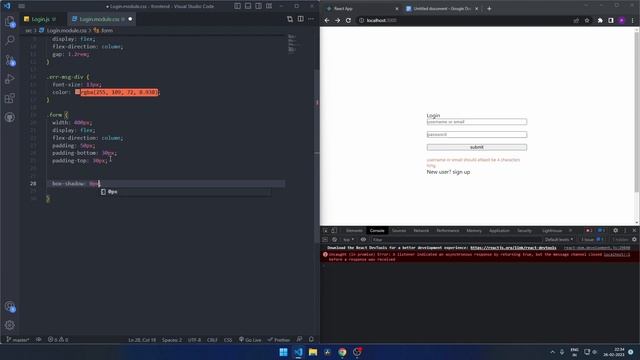Open a new browser tab

[x=489, y=9]
